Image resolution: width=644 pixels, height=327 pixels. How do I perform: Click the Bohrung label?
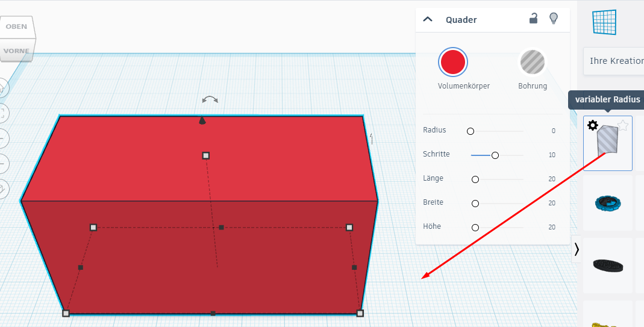click(533, 86)
